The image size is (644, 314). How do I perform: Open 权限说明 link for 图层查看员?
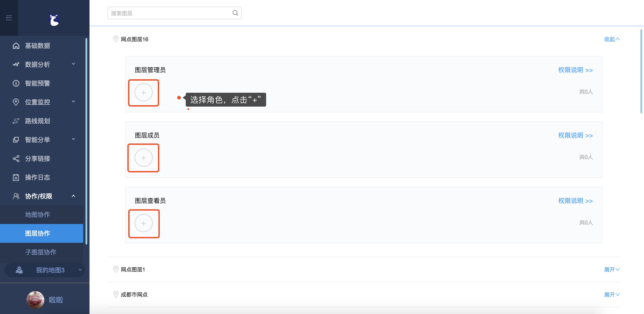click(575, 201)
